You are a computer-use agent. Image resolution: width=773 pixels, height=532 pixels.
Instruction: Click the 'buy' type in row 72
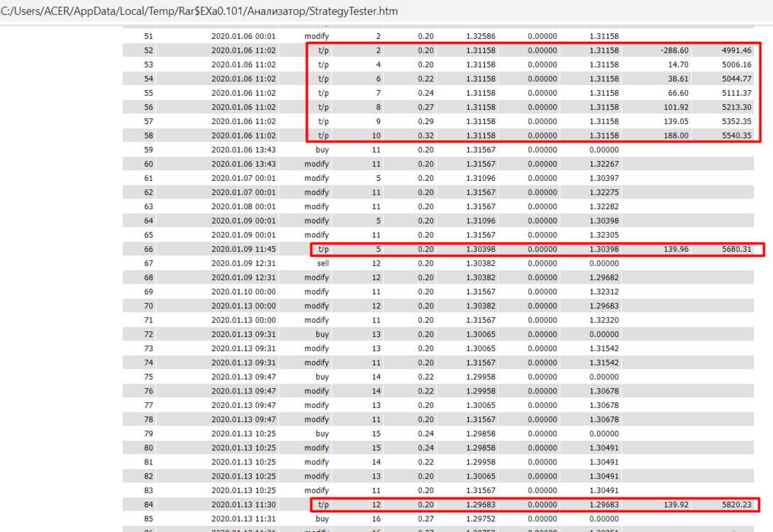[323, 334]
